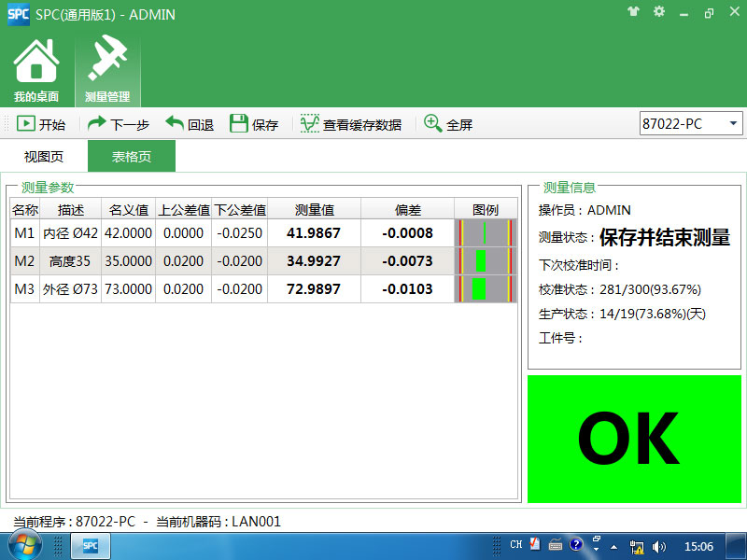Click 生产状态 14/19(73.68%) text
This screenshot has height=560, width=747.
pos(622,314)
